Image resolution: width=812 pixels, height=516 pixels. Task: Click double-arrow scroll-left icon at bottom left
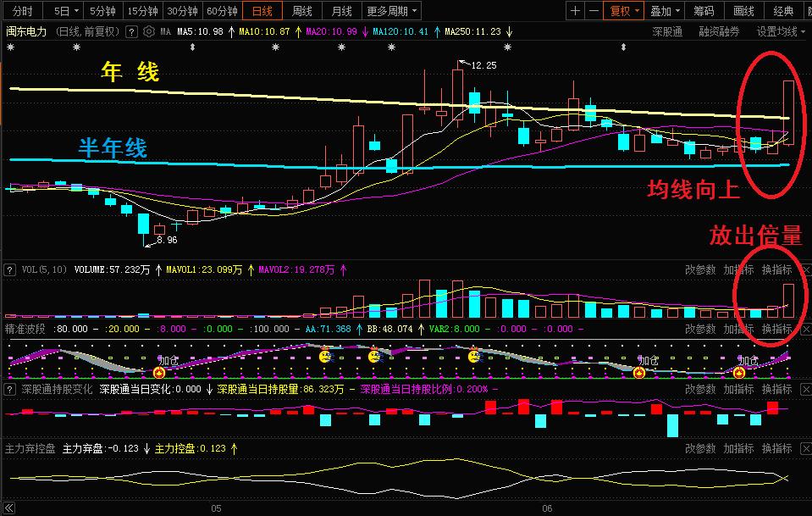click(x=8, y=508)
